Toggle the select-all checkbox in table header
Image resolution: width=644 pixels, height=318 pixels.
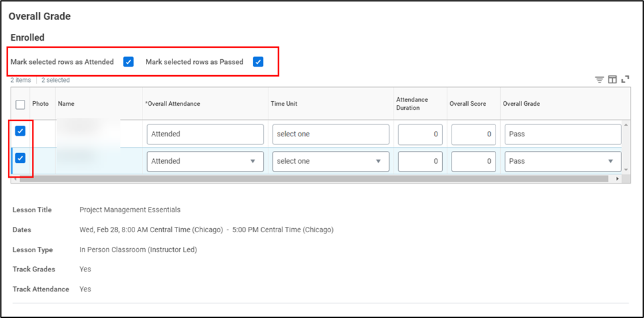coord(21,104)
